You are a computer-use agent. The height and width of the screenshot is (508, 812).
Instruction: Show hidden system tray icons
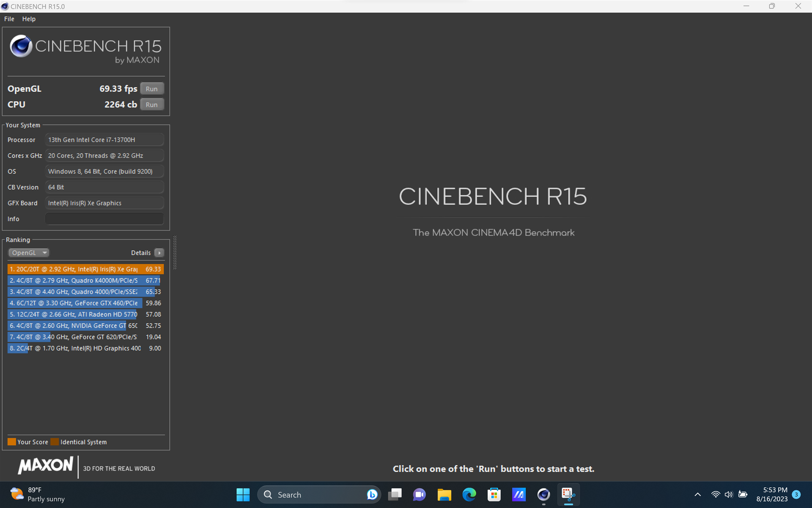(x=698, y=494)
